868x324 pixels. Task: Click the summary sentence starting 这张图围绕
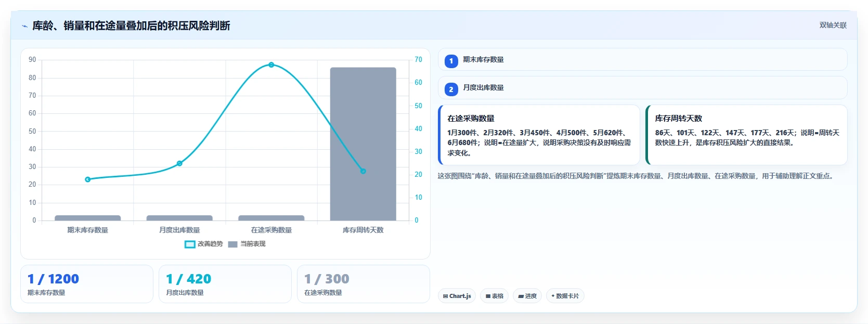[637, 176]
